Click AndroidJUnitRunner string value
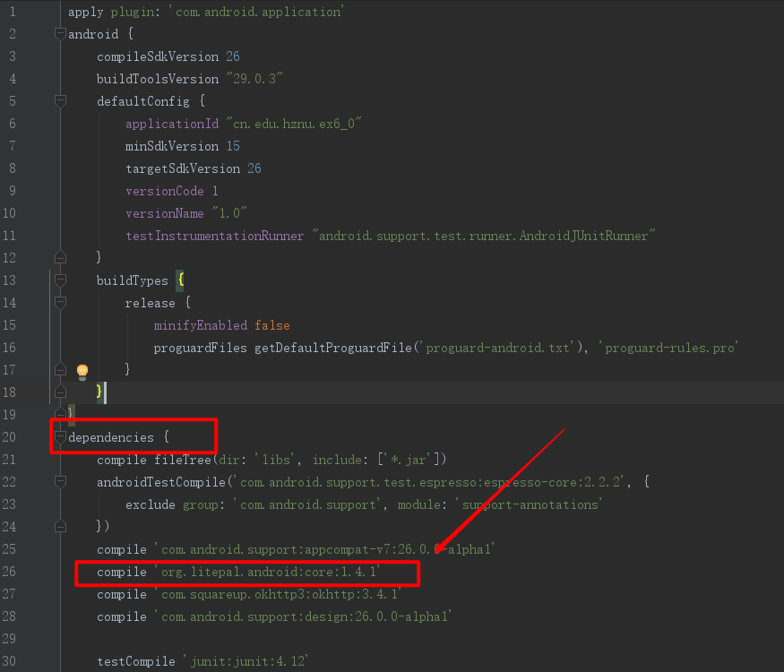The width and height of the screenshot is (784, 672). coord(484,236)
